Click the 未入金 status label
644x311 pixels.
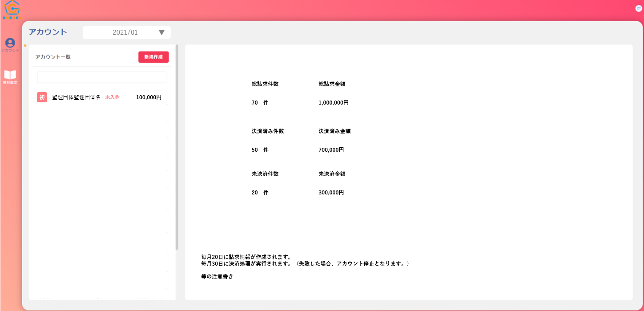[x=112, y=97]
